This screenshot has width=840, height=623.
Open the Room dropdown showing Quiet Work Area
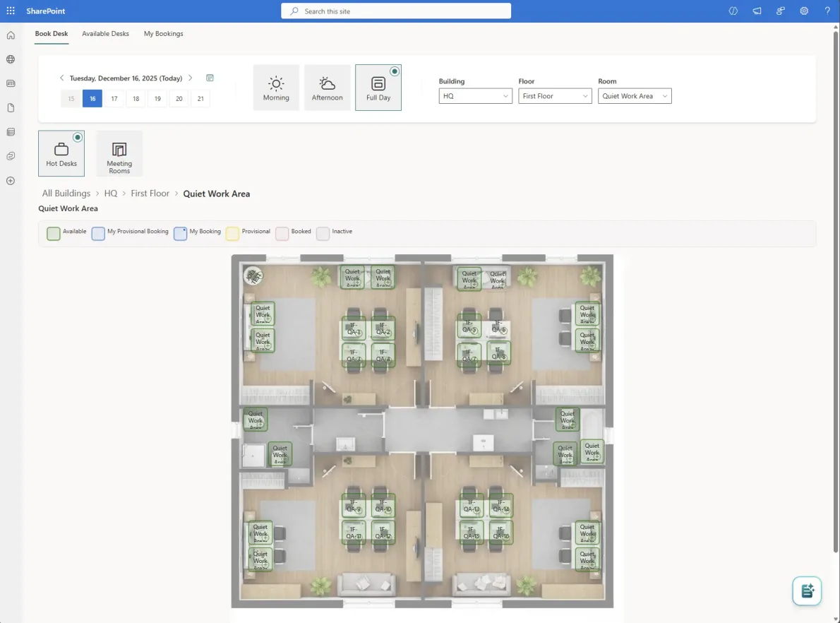(634, 95)
